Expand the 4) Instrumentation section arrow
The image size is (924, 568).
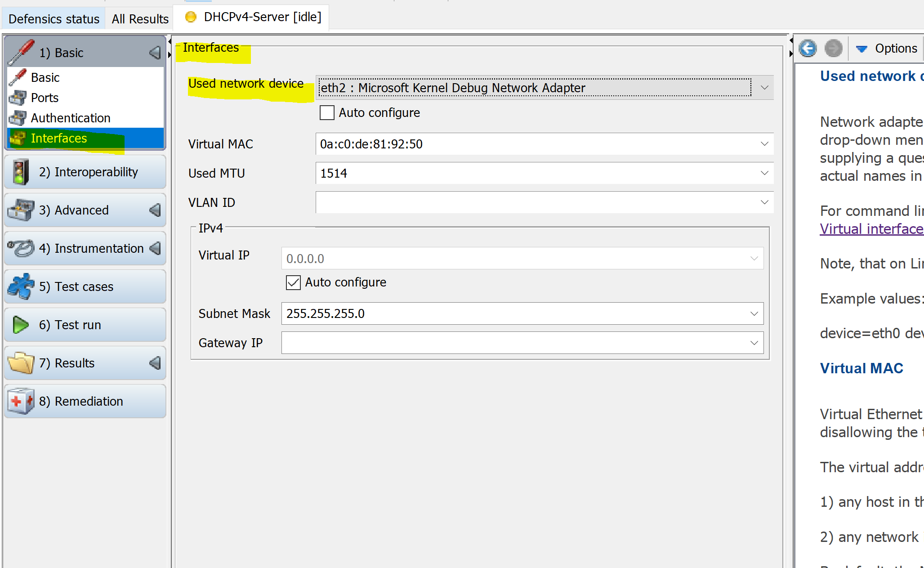point(155,248)
